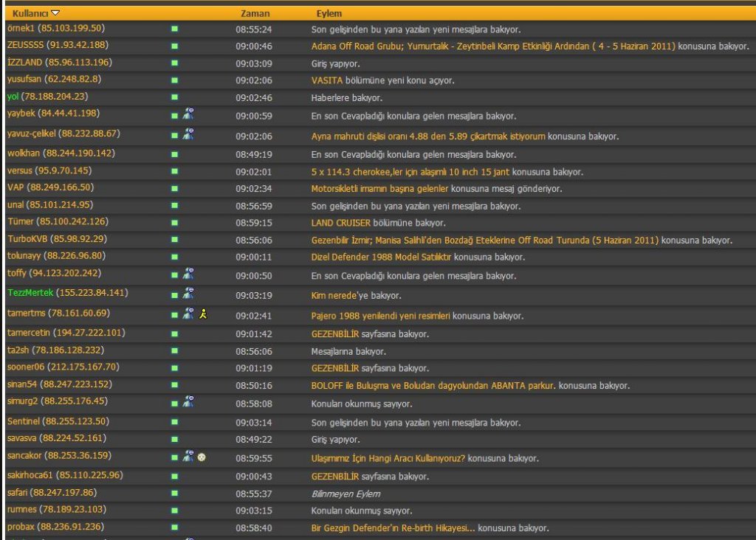The width and height of the screenshot is (756, 540).
Task: Click MSN messenger icon for simurg2
Action: (188, 402)
